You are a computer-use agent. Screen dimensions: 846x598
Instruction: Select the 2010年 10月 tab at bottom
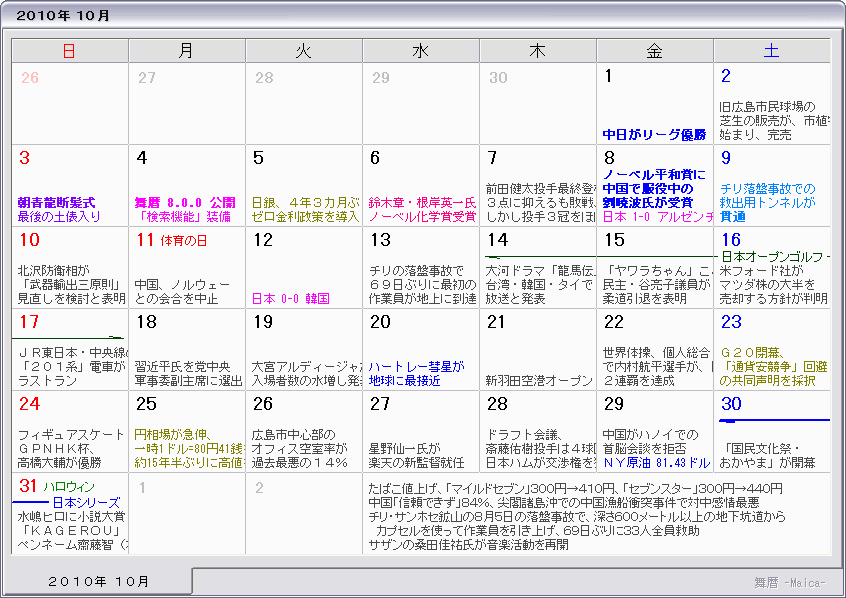[98, 581]
